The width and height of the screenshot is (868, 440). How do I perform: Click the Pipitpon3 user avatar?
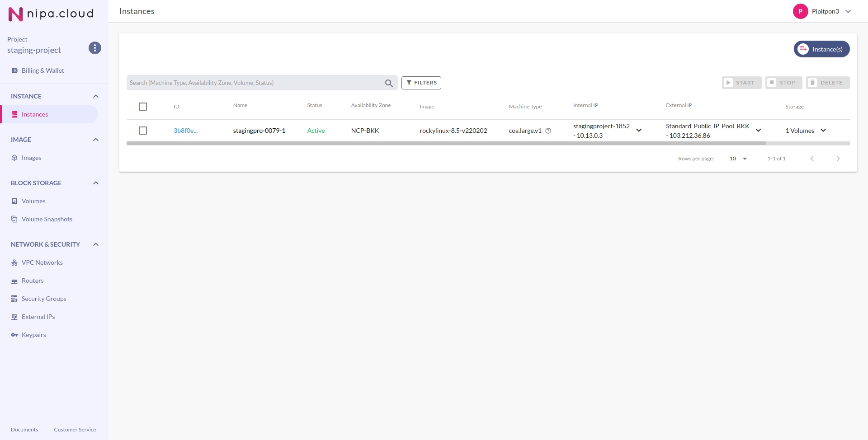(800, 11)
